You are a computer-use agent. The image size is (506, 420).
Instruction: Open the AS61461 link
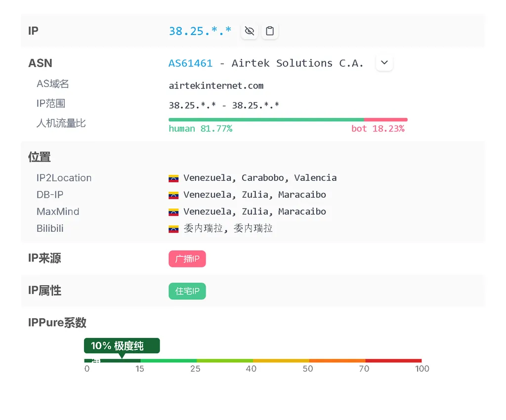coord(191,63)
